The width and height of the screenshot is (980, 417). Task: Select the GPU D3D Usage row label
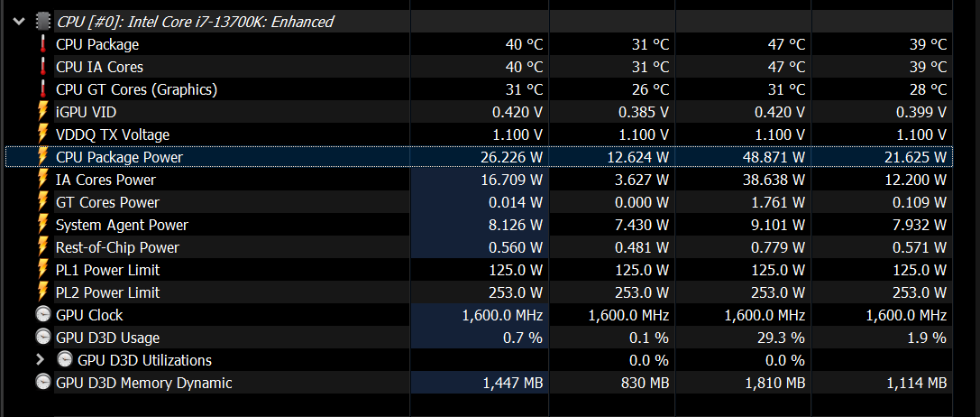tap(107, 338)
